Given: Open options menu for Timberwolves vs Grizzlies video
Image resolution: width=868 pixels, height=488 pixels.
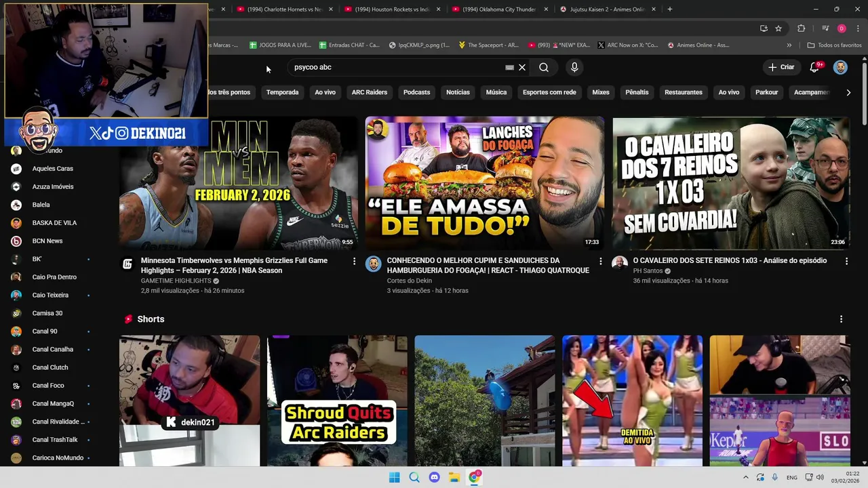Looking at the screenshot, I should click(x=354, y=261).
